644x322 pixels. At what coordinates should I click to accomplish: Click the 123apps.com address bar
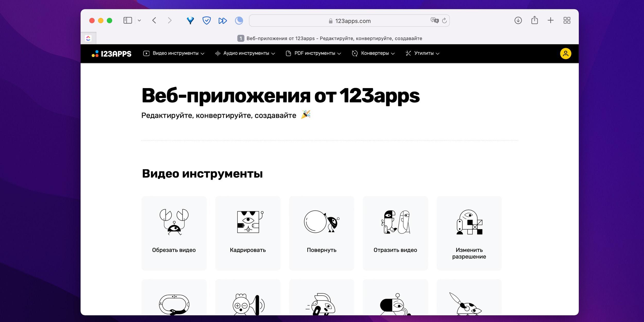click(353, 21)
